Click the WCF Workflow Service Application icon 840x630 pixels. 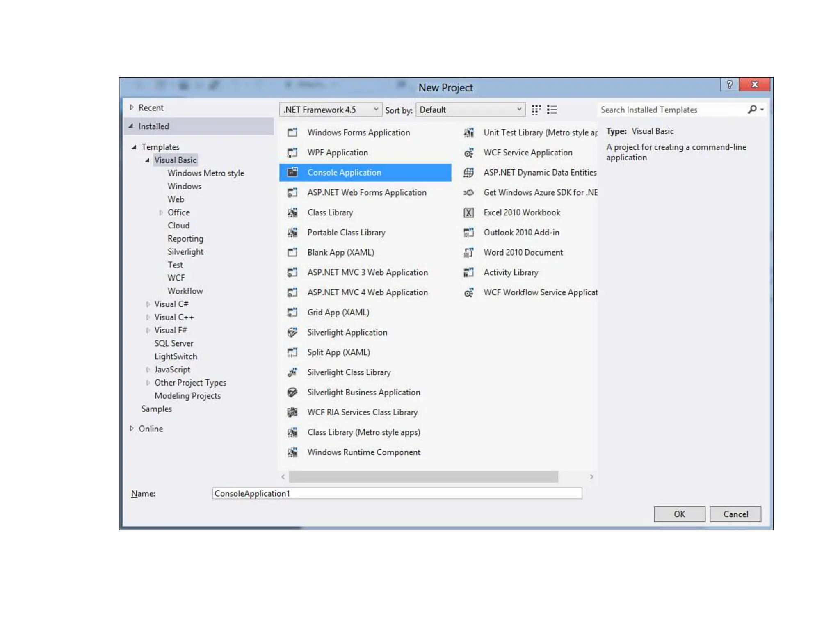(468, 292)
